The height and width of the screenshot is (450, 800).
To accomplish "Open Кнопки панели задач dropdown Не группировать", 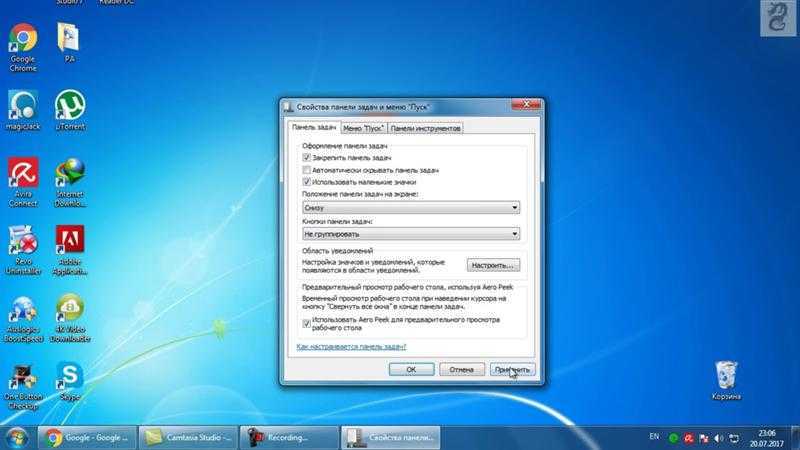I will click(x=411, y=234).
